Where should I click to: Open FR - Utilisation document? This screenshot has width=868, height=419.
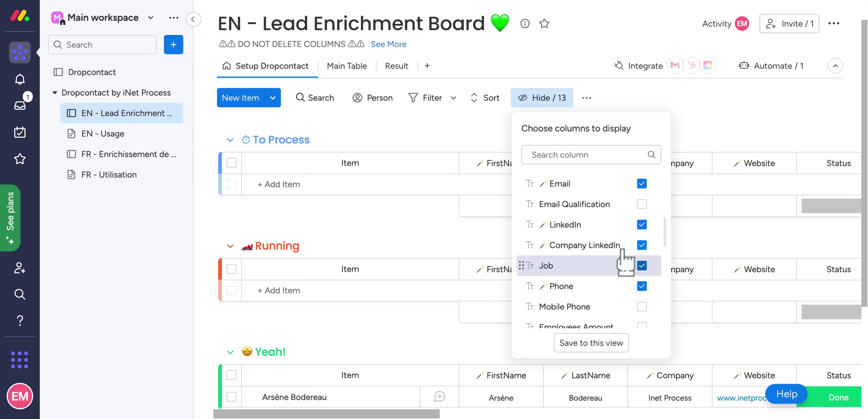pyautogui.click(x=122, y=175)
